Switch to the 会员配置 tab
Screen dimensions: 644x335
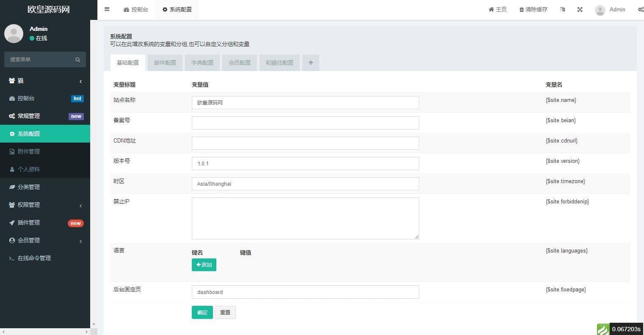[240, 63]
